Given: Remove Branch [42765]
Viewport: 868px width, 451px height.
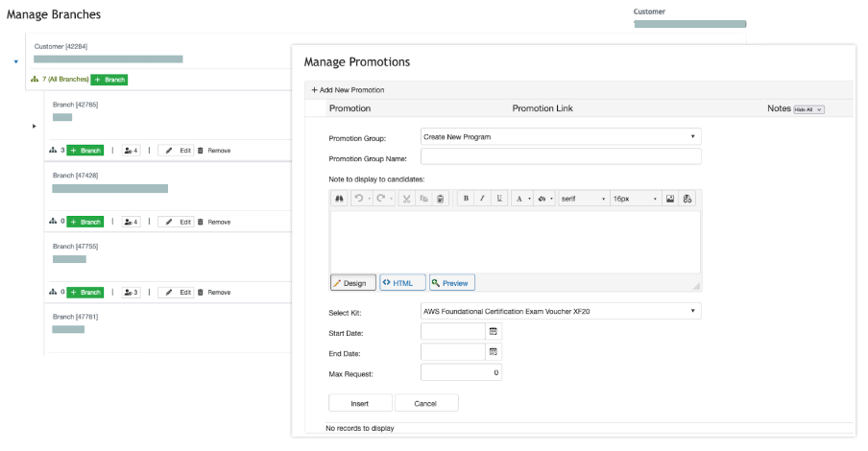Looking at the screenshot, I should pyautogui.click(x=214, y=151).
